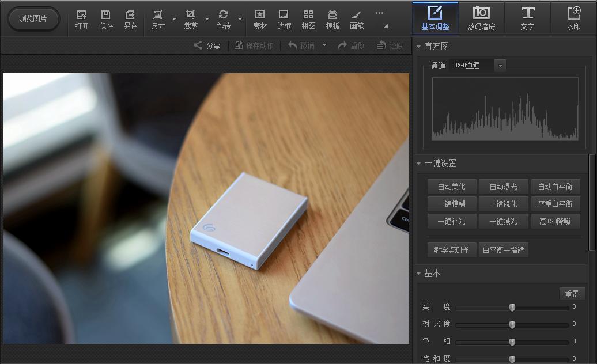Click the Auto Beautify (自动美化) button
The width and height of the screenshot is (597, 364).
click(x=451, y=187)
